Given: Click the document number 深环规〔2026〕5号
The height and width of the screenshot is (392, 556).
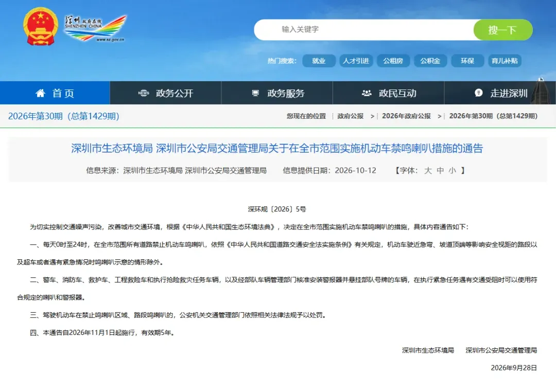Looking at the screenshot, I should pos(277,209).
